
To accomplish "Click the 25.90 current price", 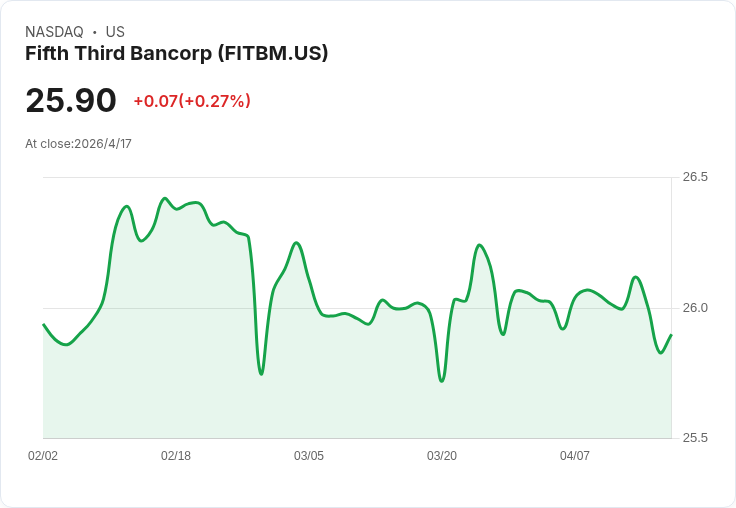I will 71,100.
